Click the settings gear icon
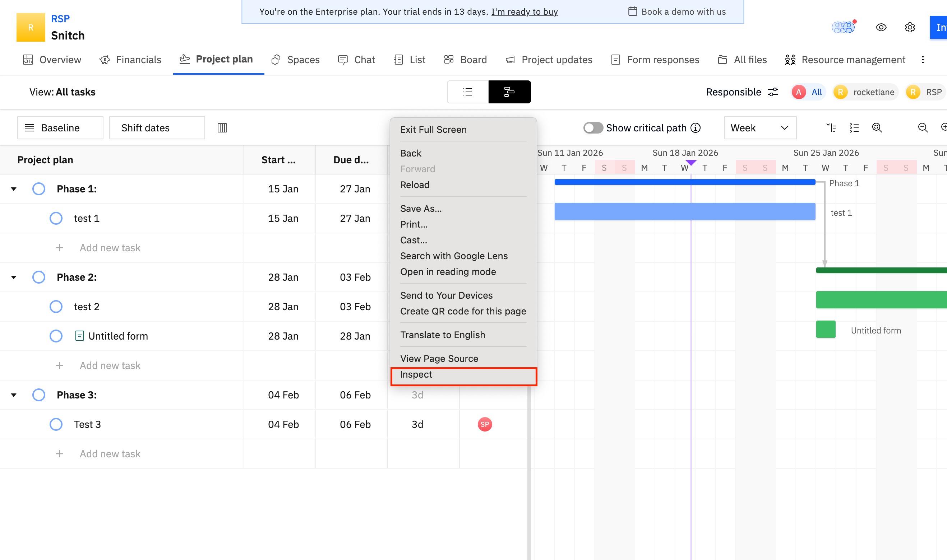The width and height of the screenshot is (947, 560). [x=910, y=27]
